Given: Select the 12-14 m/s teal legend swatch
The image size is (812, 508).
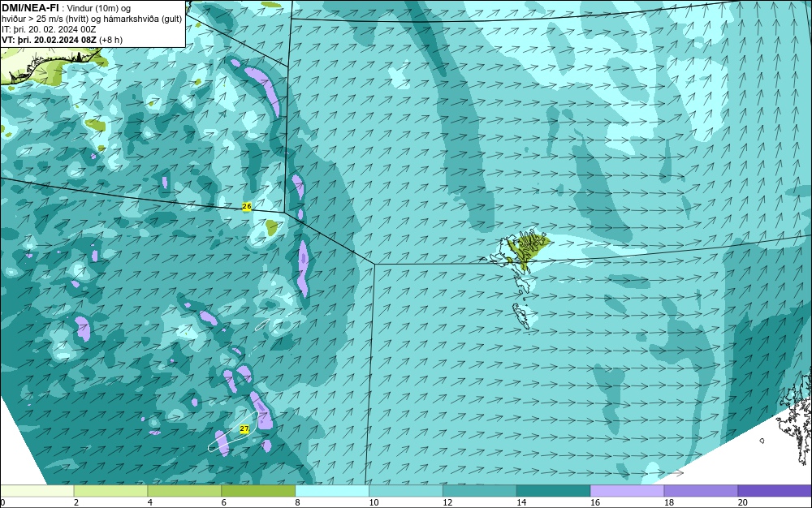Looking at the screenshot, I should [x=480, y=490].
